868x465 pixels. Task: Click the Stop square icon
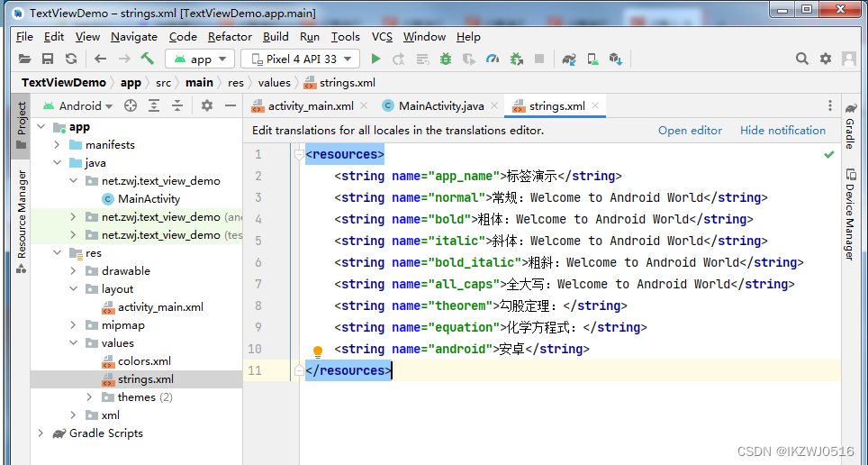539,59
